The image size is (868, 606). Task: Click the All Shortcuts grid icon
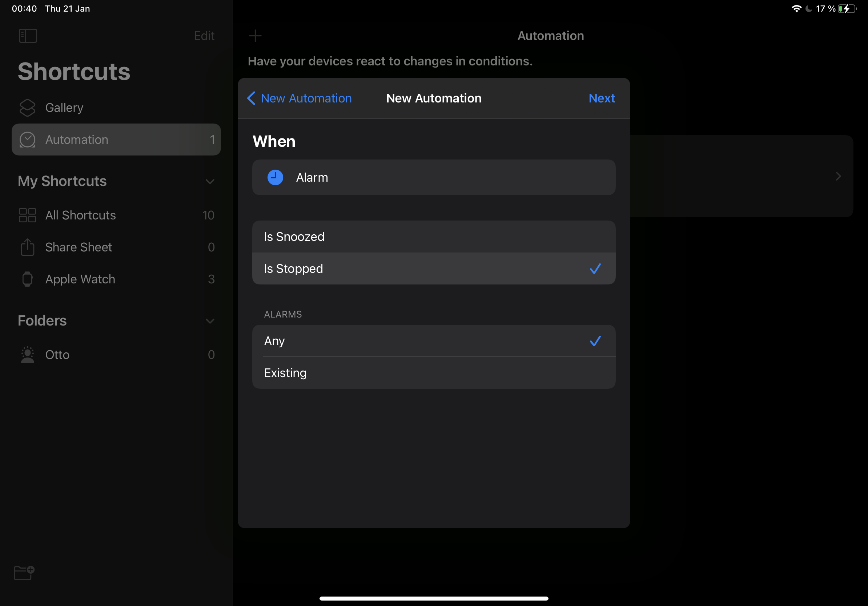27,215
